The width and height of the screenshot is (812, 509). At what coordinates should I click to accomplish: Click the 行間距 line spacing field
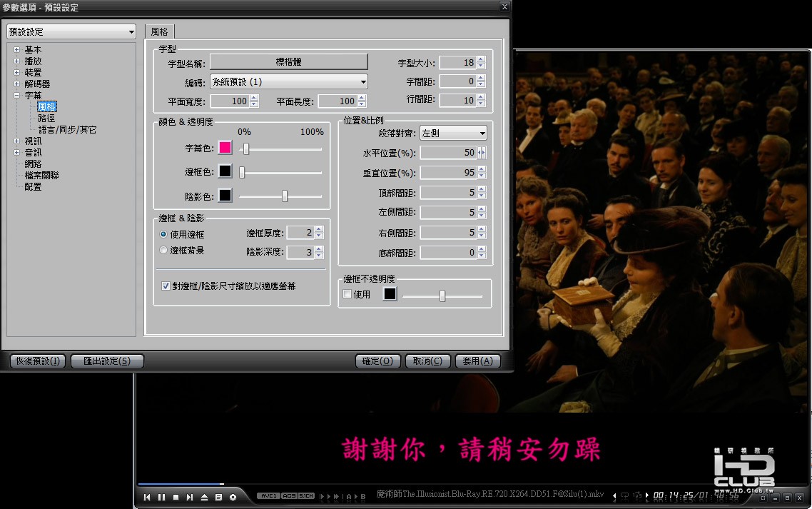(458, 100)
